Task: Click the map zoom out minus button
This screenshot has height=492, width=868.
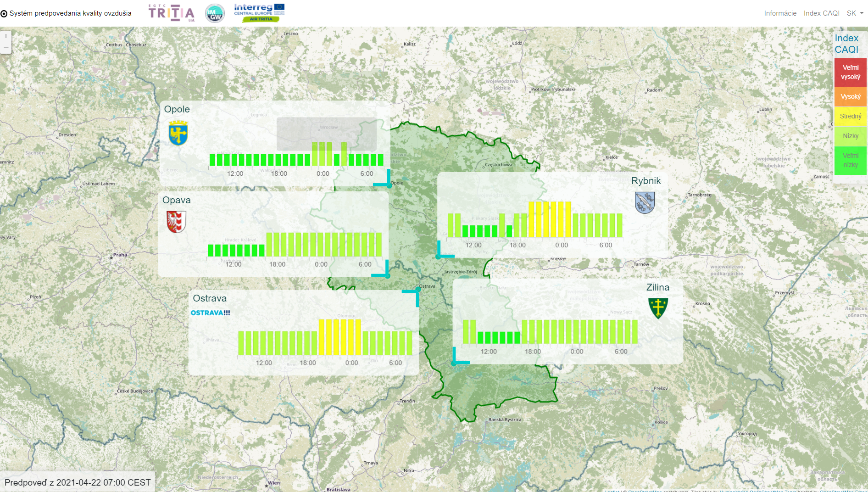Action: click(6, 48)
